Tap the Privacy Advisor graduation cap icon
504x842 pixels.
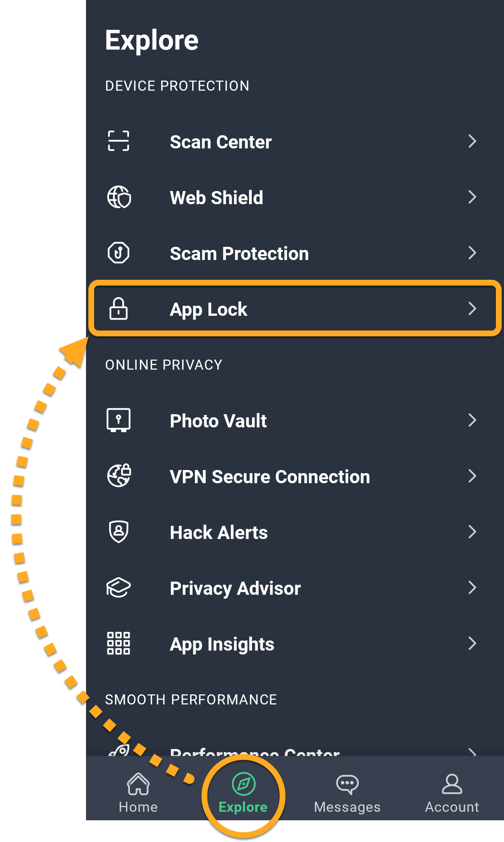(x=119, y=587)
